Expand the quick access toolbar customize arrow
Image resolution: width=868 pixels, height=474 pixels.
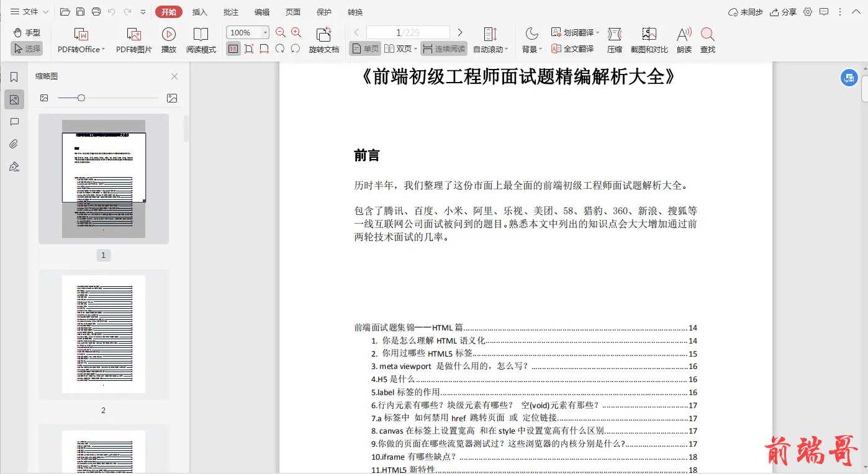pyautogui.click(x=143, y=12)
